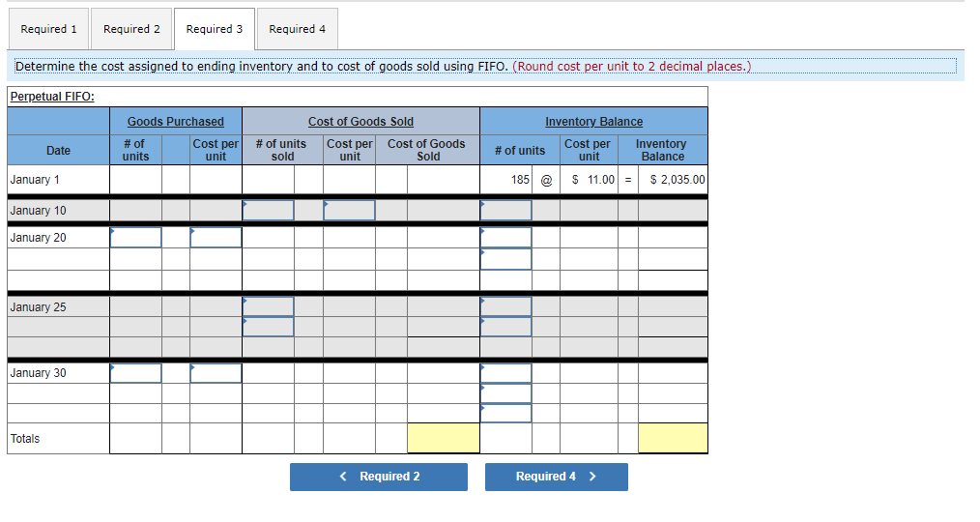Click the January 25 date label

click(38, 307)
